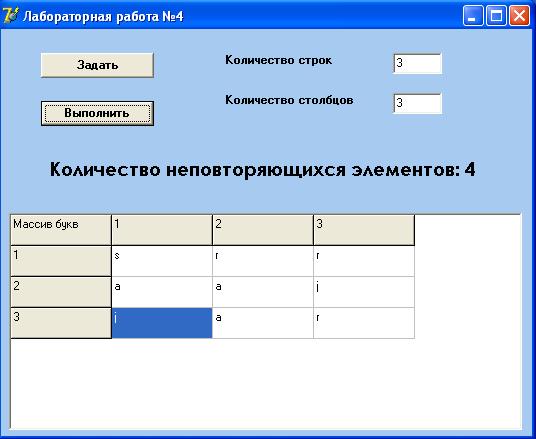Select row 3 column 3 cell 'r'
Image resolution: width=536 pixels, height=439 pixels.
364,323
